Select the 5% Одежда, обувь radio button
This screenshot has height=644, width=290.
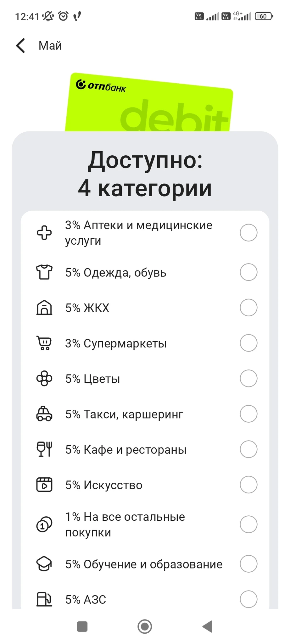click(x=248, y=272)
